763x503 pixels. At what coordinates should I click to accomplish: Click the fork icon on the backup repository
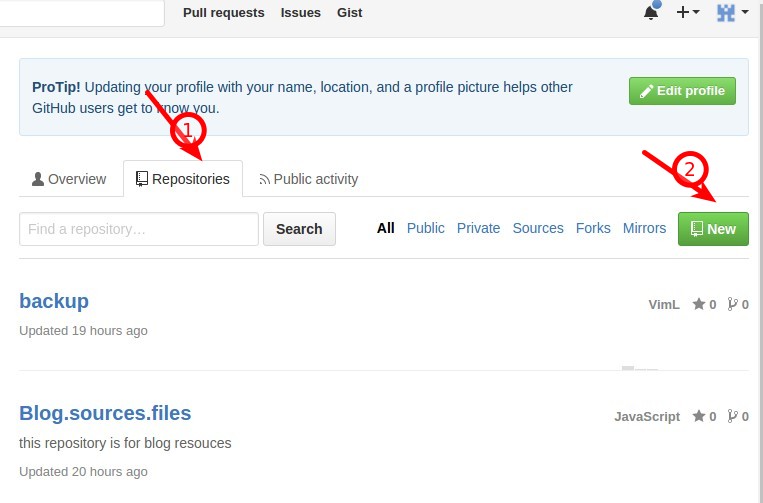click(x=732, y=304)
